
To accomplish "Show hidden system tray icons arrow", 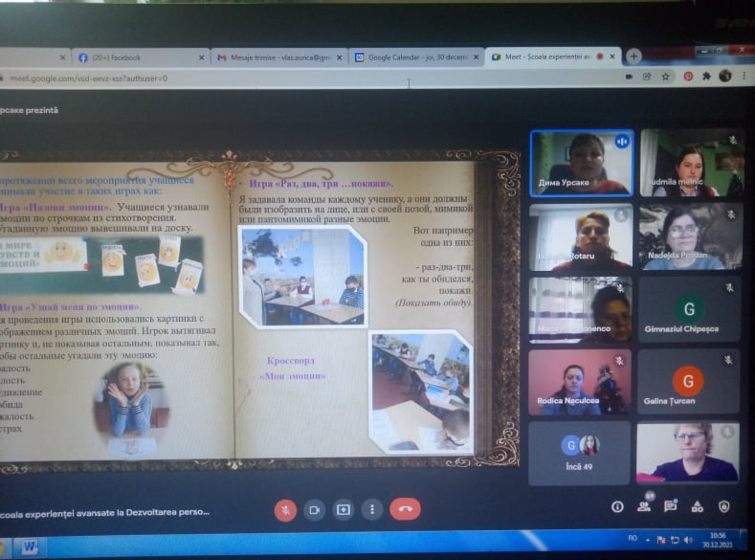I will pos(650,541).
